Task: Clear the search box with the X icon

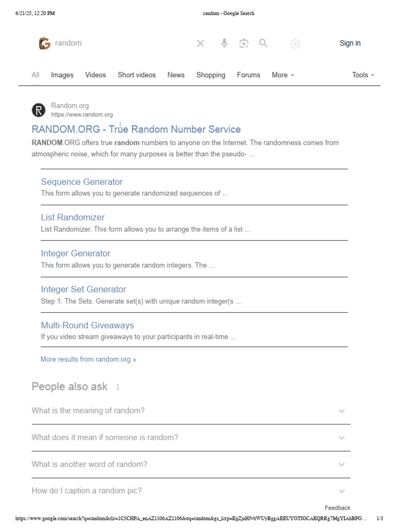Action: click(x=201, y=44)
